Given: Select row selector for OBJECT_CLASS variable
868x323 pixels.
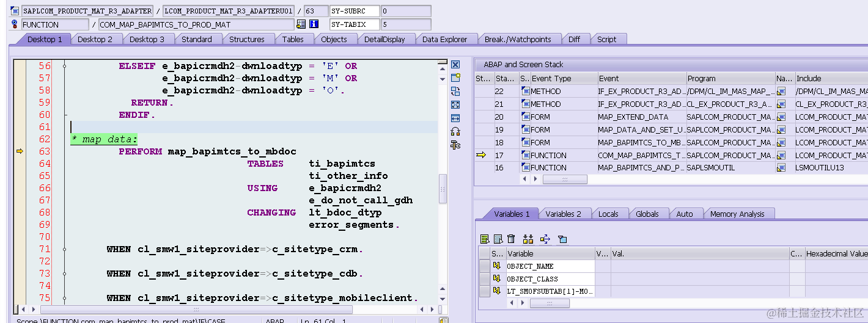Looking at the screenshot, I should click(x=484, y=279).
